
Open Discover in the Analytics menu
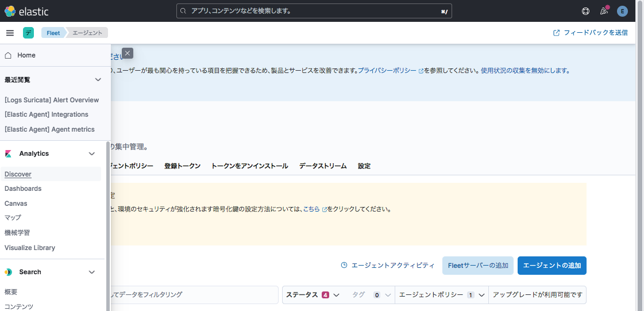tap(18, 174)
